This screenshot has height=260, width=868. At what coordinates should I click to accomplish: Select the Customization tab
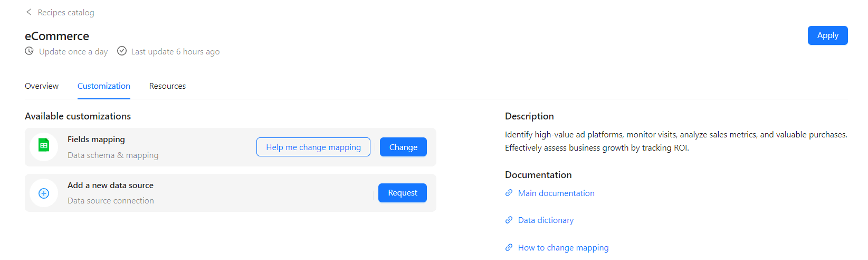pyautogui.click(x=104, y=86)
